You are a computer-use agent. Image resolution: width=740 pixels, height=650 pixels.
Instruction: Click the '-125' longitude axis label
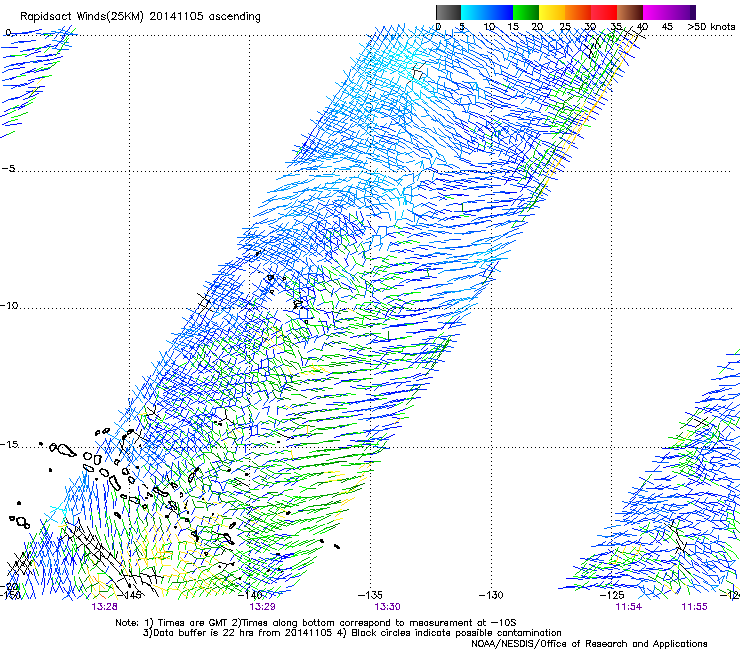pyautogui.click(x=612, y=595)
